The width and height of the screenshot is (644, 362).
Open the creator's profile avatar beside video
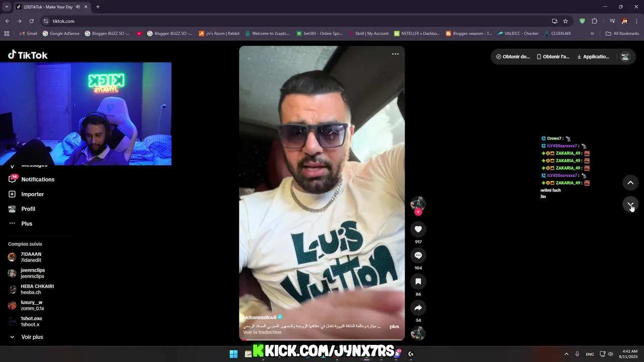[x=418, y=203]
